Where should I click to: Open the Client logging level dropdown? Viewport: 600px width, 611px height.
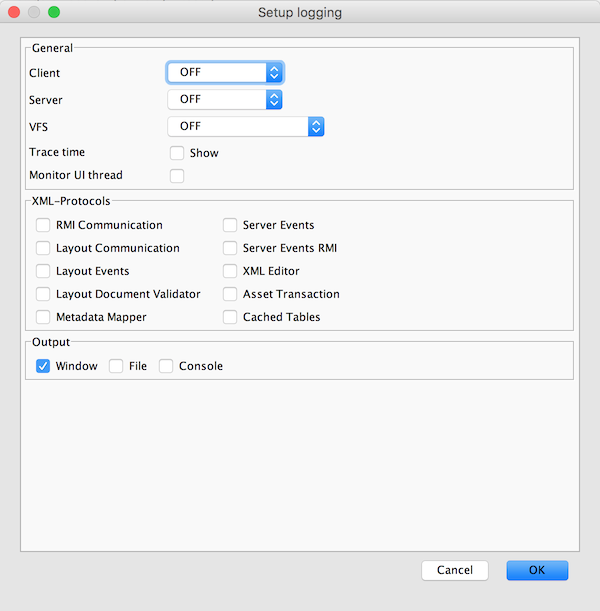coord(225,73)
